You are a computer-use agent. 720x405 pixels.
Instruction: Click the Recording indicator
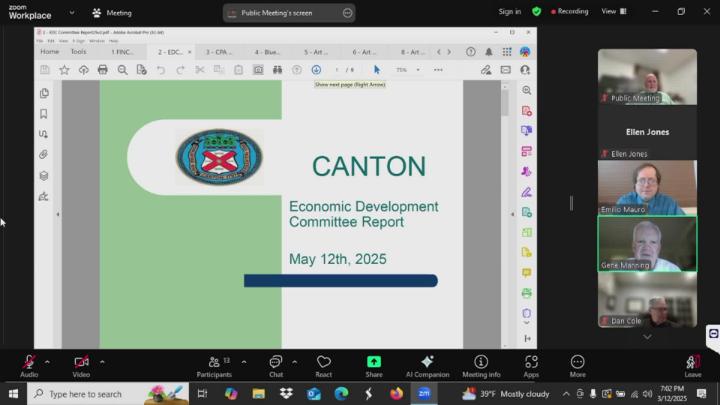click(569, 11)
